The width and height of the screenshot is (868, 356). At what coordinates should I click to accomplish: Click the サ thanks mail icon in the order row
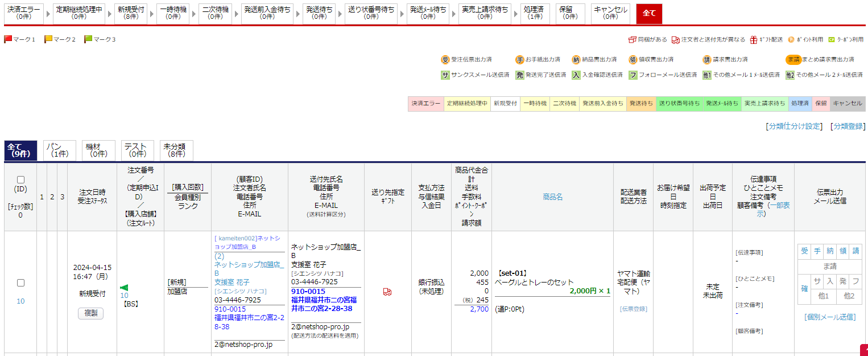tap(817, 281)
